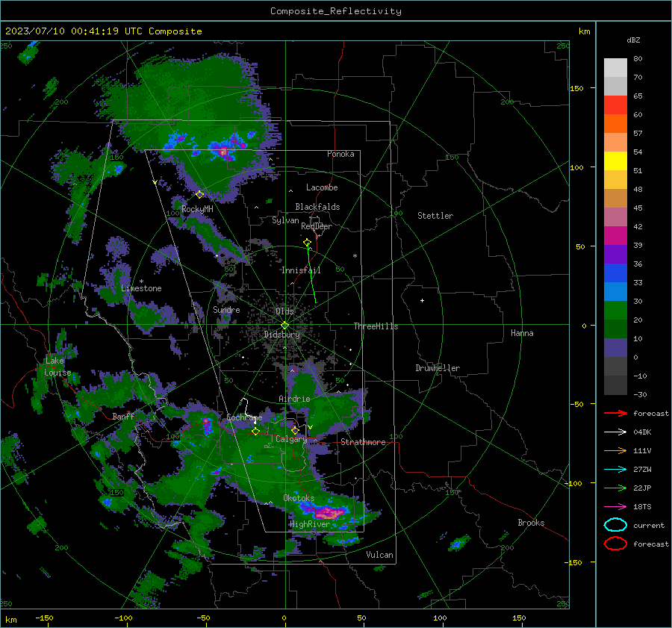Select the 42 dBZ magenta swatch

[x=615, y=235]
